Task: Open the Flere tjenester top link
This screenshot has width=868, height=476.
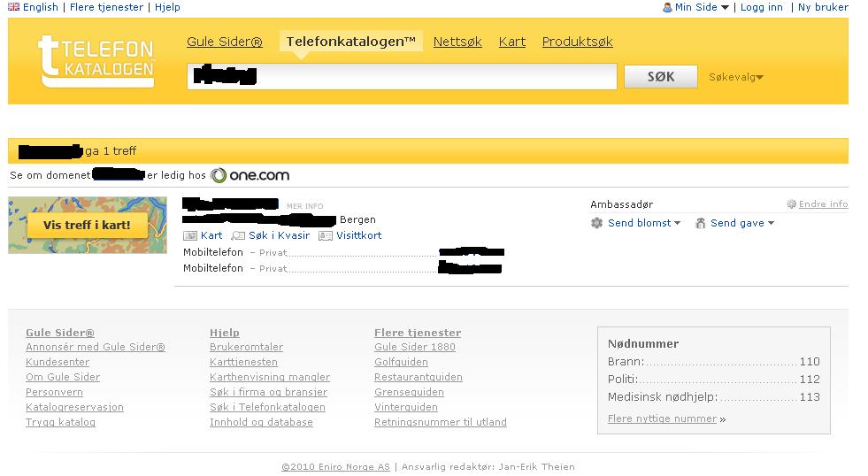Action: click(106, 7)
